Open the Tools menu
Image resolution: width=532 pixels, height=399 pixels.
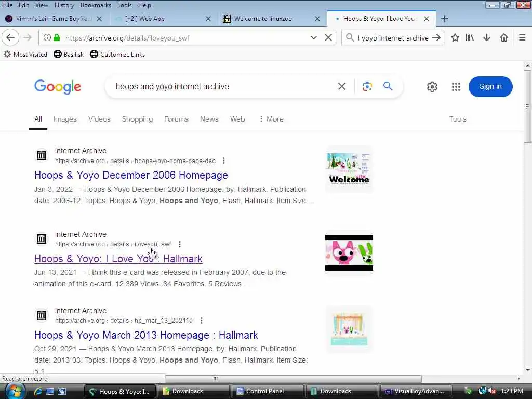(x=125, y=5)
